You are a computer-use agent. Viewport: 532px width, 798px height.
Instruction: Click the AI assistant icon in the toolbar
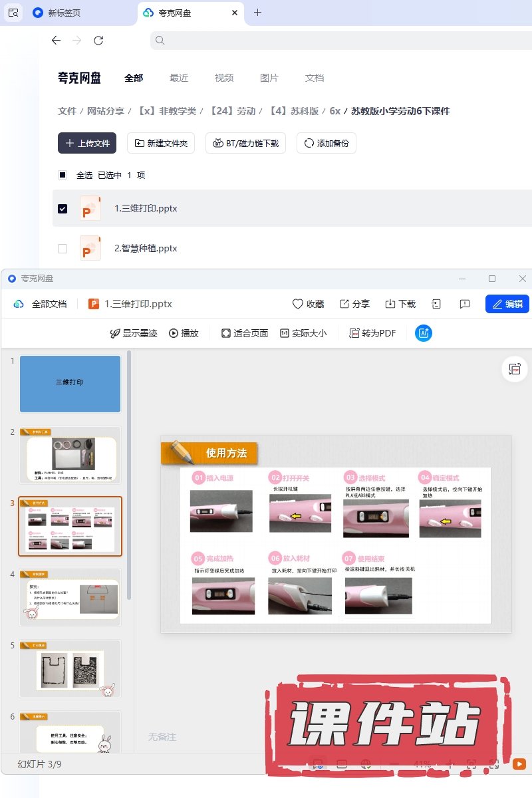coord(423,333)
